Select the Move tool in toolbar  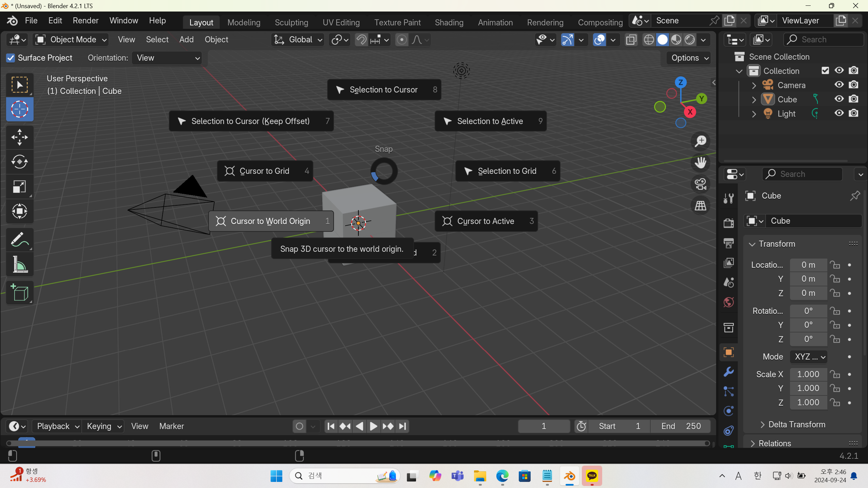pos(19,137)
